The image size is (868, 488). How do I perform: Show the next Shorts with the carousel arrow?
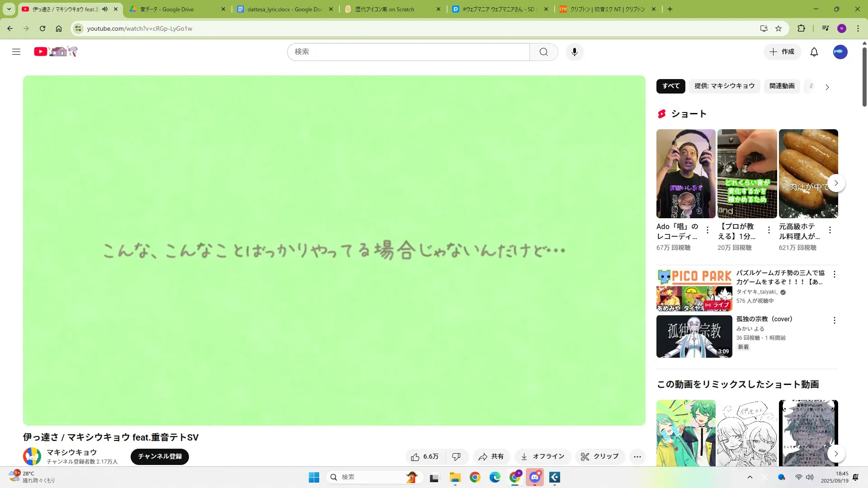836,183
